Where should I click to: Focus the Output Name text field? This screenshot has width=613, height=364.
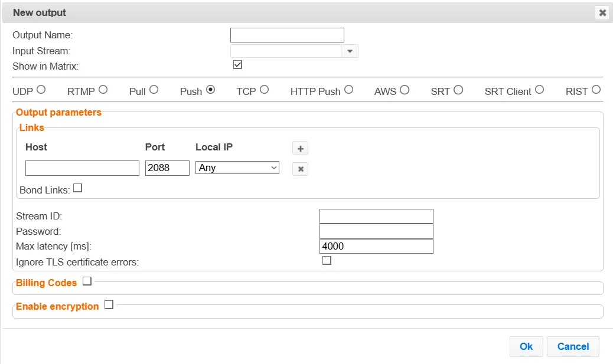pyautogui.click(x=288, y=35)
